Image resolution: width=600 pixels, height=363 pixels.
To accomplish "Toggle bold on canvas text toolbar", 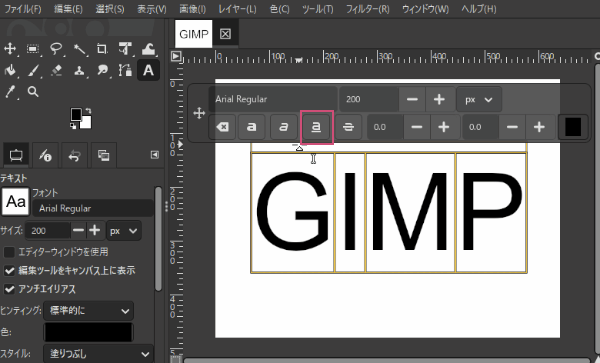I will tap(251, 127).
